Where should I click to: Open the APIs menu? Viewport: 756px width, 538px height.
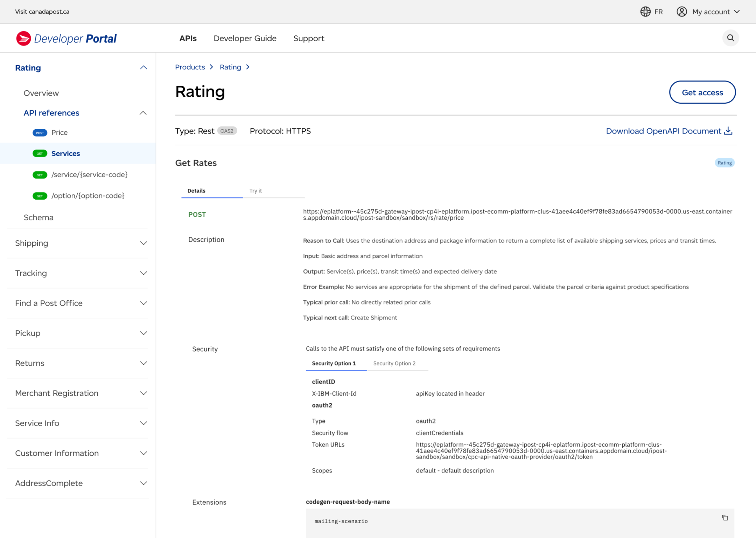[x=188, y=38]
